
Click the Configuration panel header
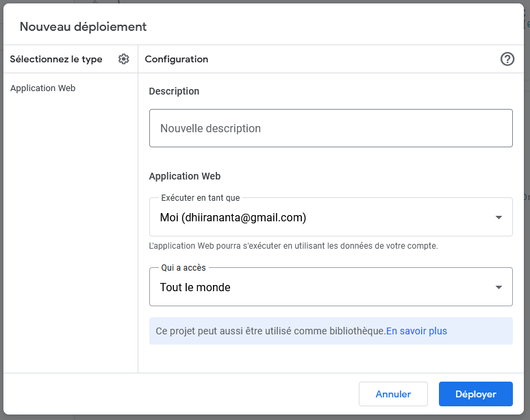177,59
